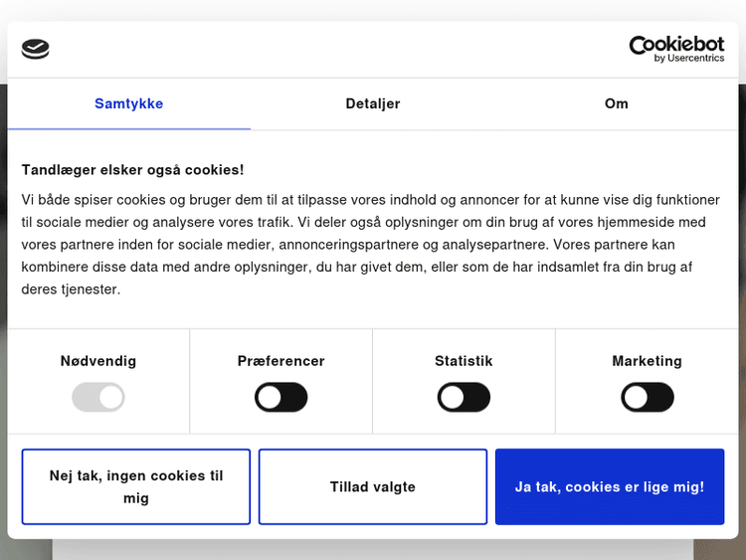Image resolution: width=746 pixels, height=560 pixels.
Task: Click 'Nej tak, ingen cookies til mig' button
Action: pyautogui.click(x=136, y=486)
